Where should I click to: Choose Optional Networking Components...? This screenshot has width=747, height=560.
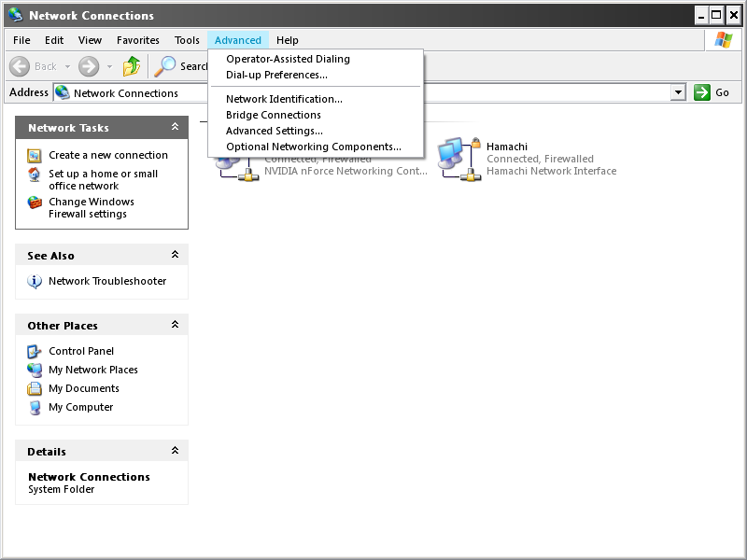(x=316, y=147)
